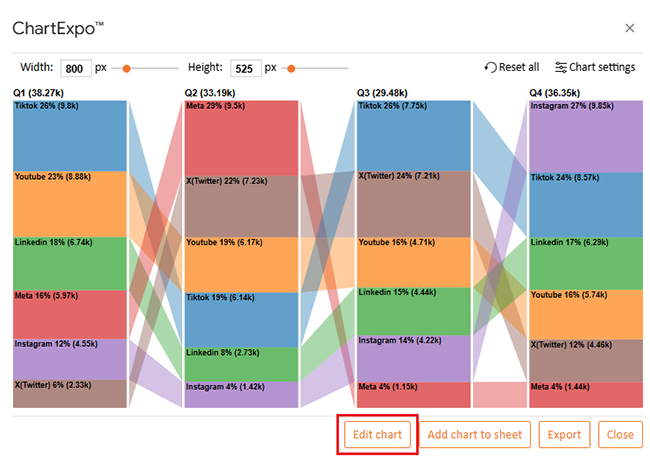Close the ChartExpo dialog with X
Viewport: 650px width, 463px height.
(x=628, y=28)
